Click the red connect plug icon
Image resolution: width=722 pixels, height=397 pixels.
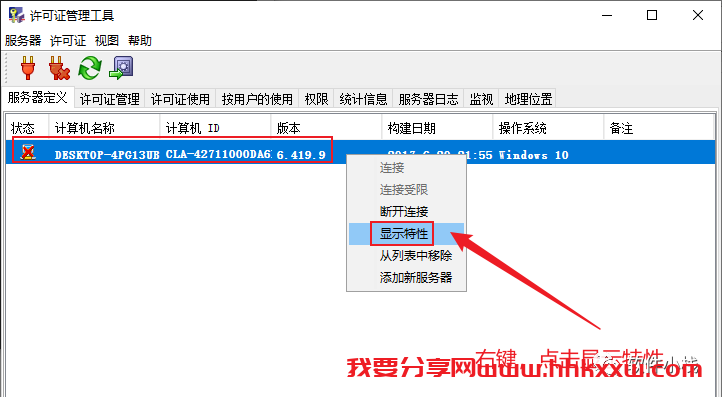28,68
